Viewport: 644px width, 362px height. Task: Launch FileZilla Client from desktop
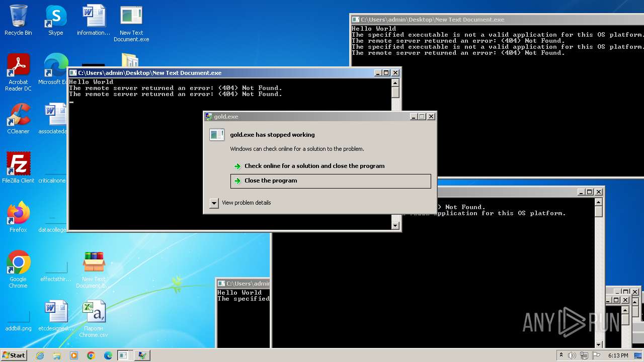click(x=18, y=168)
